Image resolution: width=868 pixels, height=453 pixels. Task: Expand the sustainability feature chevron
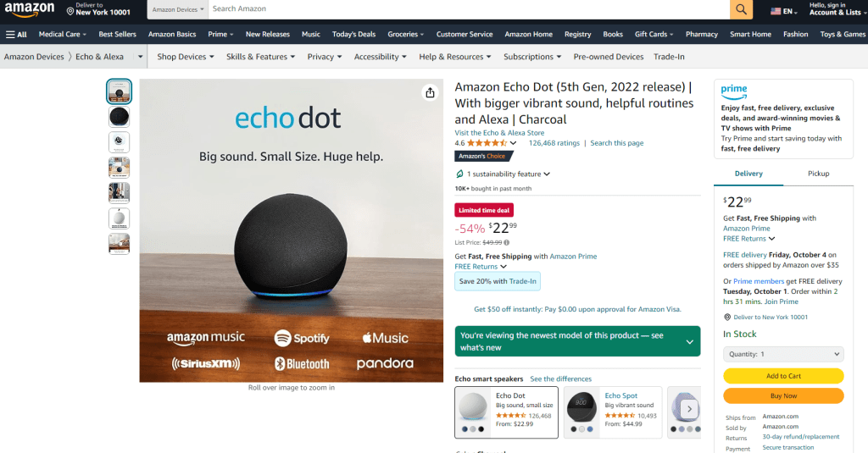547,174
